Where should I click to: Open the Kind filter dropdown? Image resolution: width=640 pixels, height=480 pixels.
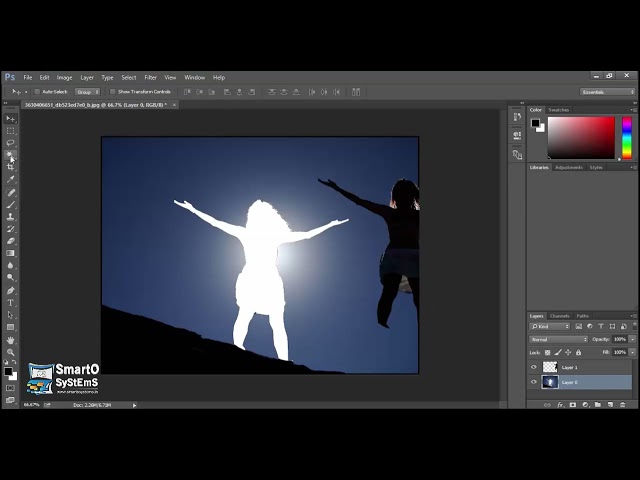pyautogui.click(x=549, y=327)
